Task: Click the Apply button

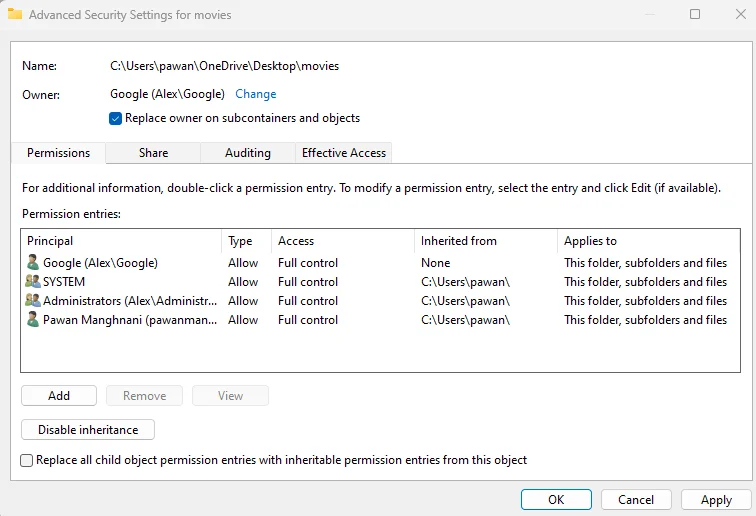Action: (716, 500)
